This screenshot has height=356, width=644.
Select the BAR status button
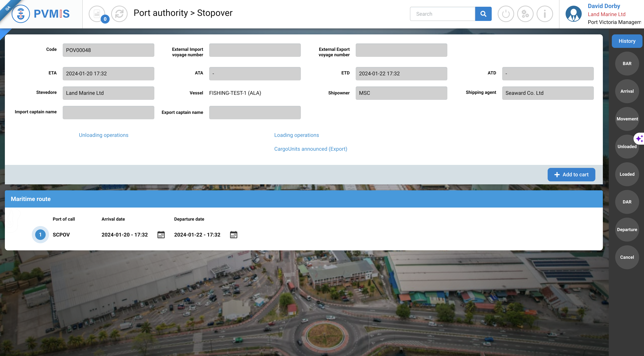627,64
